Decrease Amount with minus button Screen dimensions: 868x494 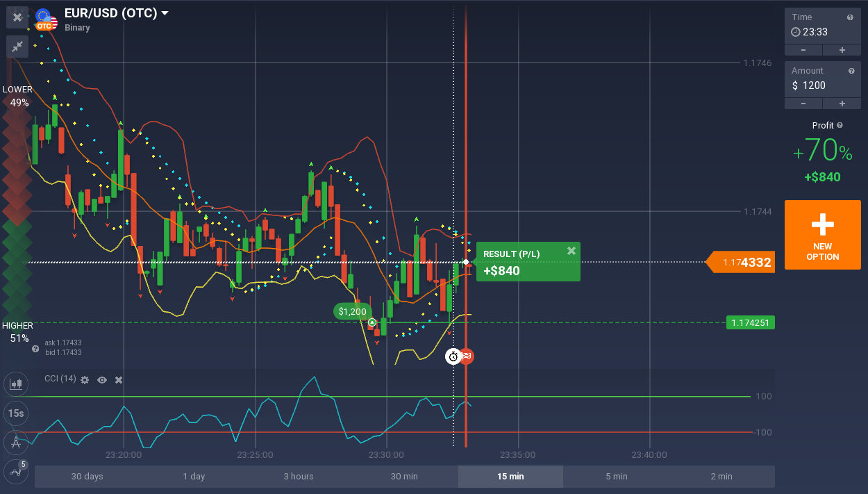[803, 104]
